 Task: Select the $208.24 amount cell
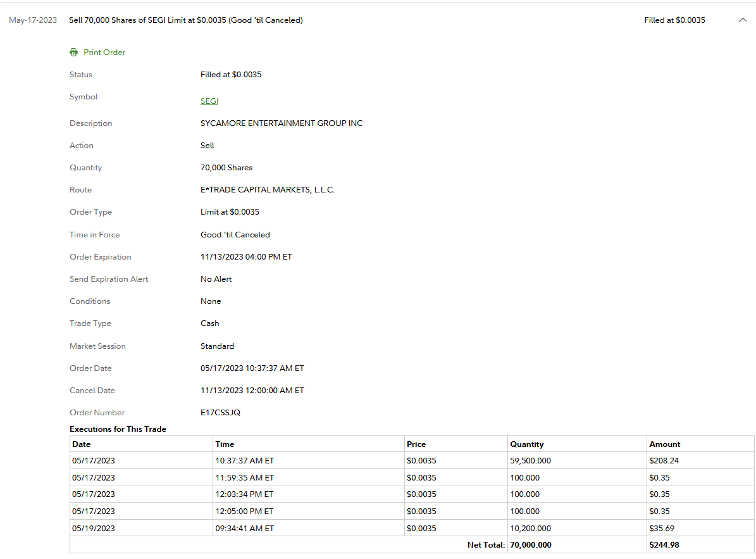(664, 461)
